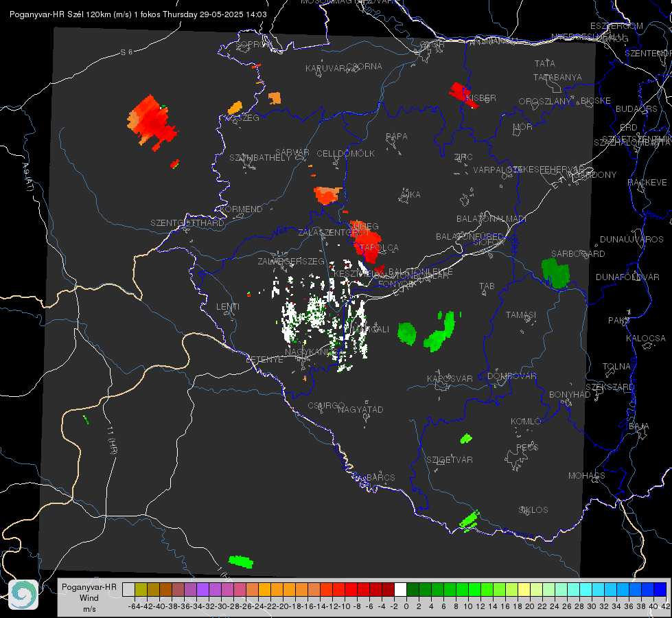This screenshot has width=672, height=618.
Task: Click the AJKA city label
Action: coord(410,195)
